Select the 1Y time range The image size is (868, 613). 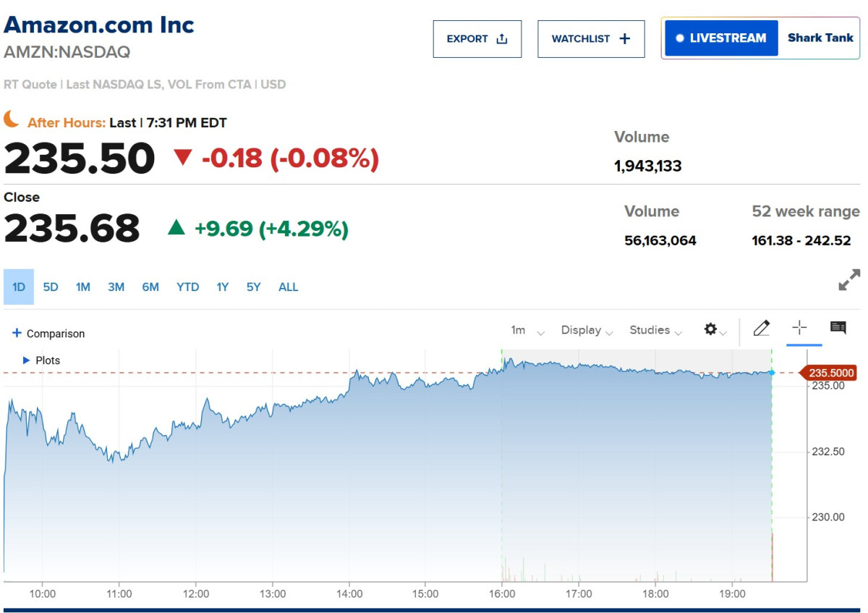[x=222, y=287]
